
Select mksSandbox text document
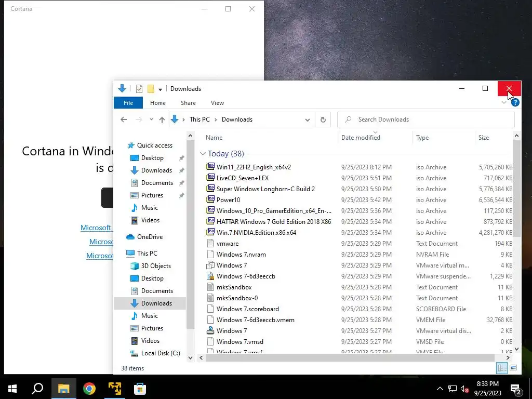point(234,287)
